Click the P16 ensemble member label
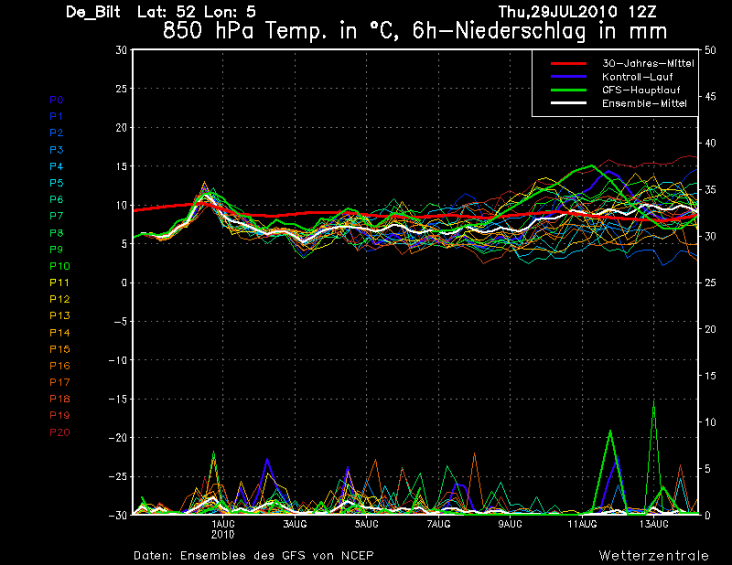Viewport: 732px width, 565px height. (60, 366)
